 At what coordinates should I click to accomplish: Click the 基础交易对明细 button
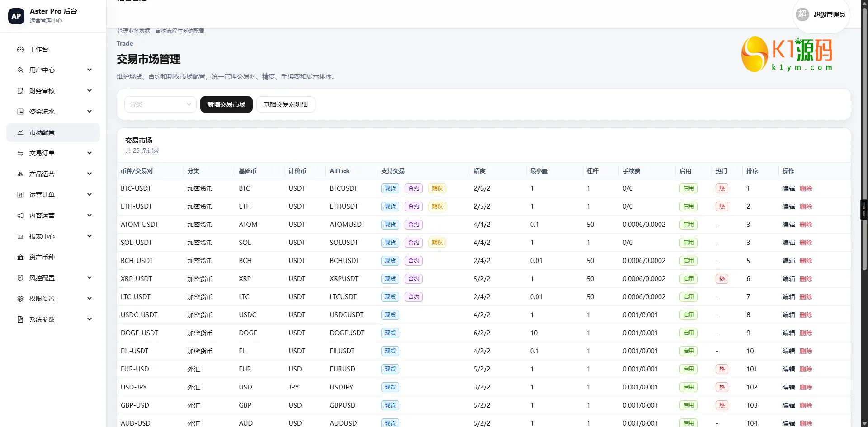pyautogui.click(x=286, y=104)
